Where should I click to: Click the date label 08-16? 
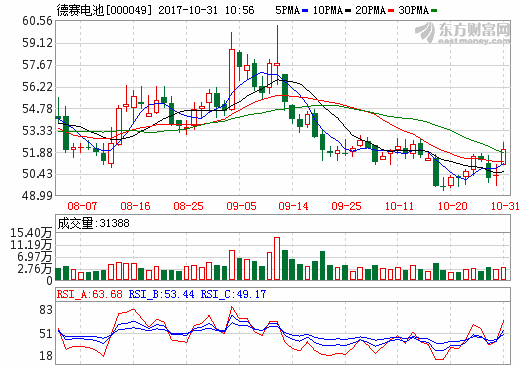tap(135, 206)
